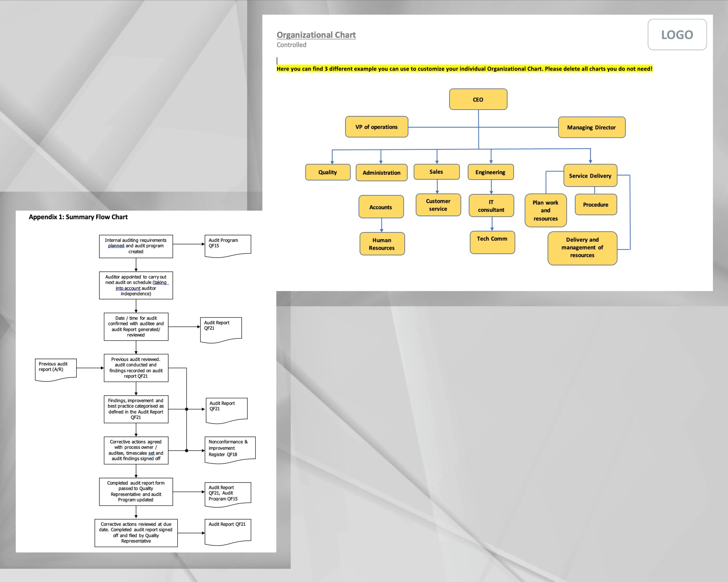
Task: Select the Customer service shape
Action: (x=438, y=205)
